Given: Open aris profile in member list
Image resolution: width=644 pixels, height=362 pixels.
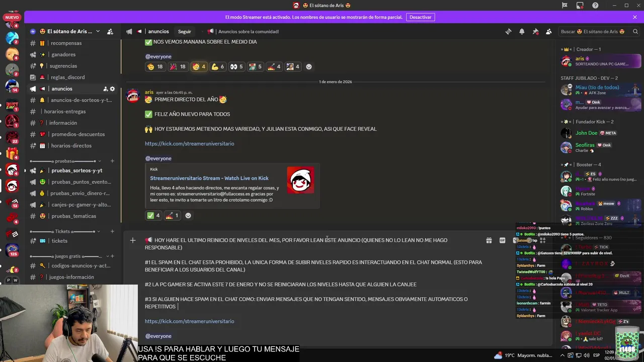Looking at the screenshot, I should click(600, 61).
